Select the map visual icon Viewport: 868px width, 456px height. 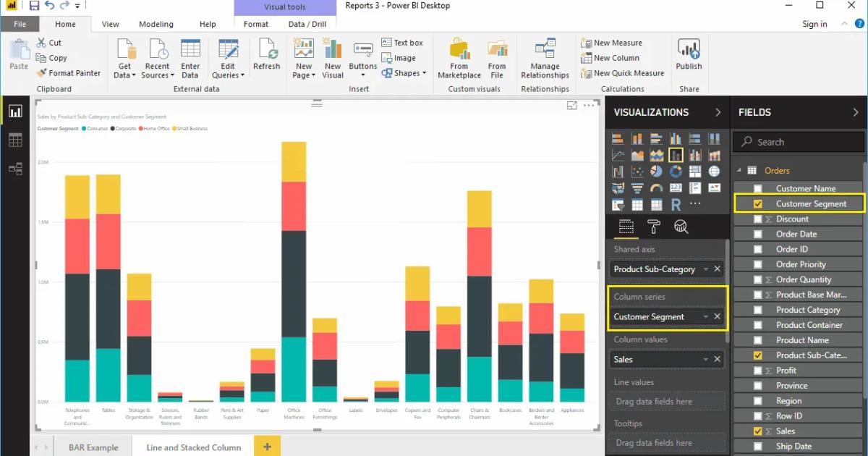715,172
